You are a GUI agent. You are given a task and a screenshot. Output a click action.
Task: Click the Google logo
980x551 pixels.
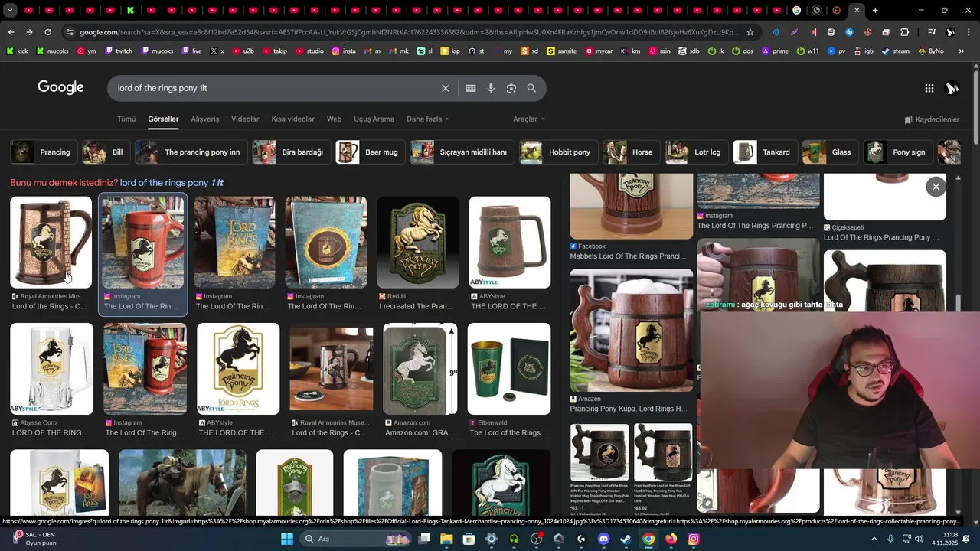tap(60, 87)
